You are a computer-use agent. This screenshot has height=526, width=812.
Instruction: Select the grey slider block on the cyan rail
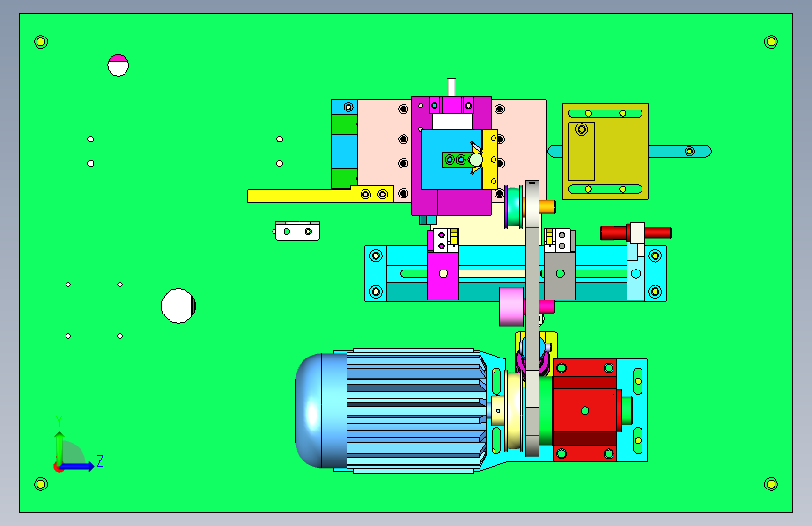[560, 275]
